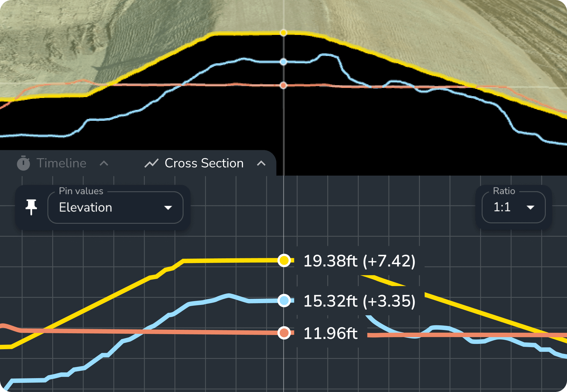This screenshot has width=567, height=392.
Task: Open the Pin values dropdown showing Elevation
Action: [x=115, y=208]
